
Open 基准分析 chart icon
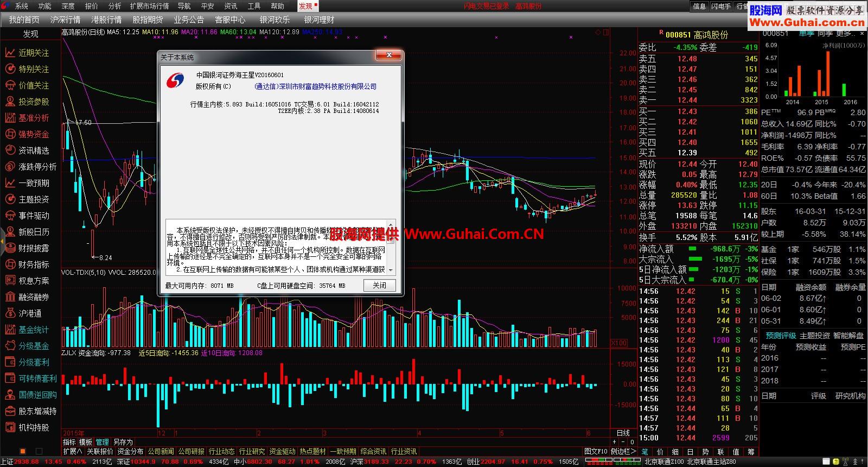coord(10,118)
